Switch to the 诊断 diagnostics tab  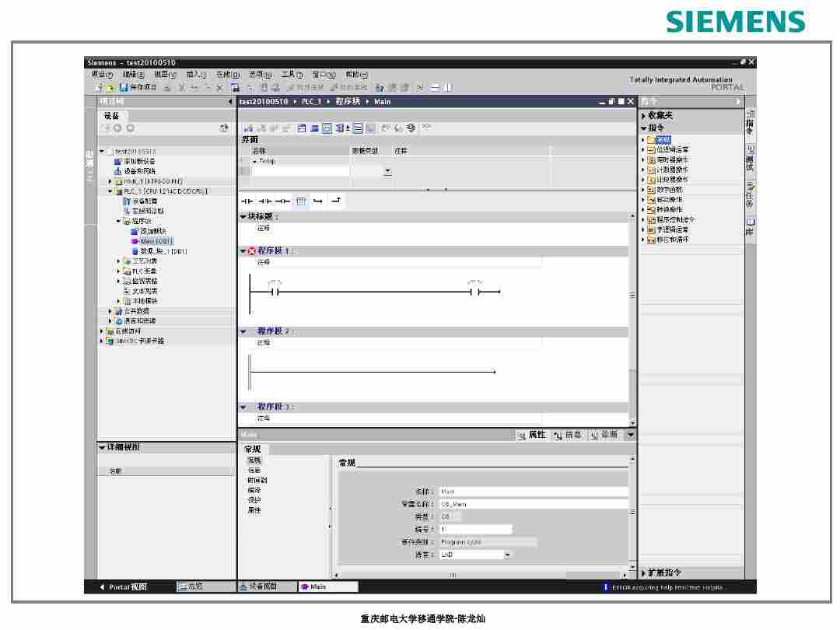point(604,435)
